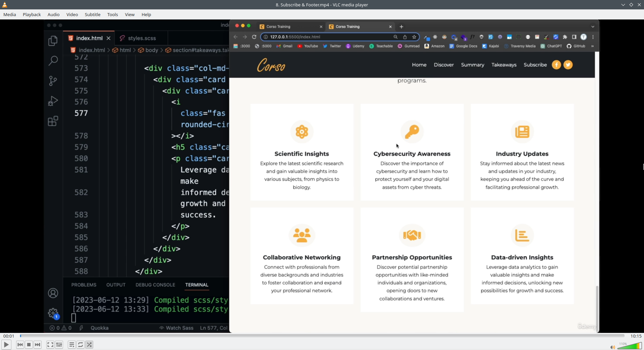The width and height of the screenshot is (644, 350).
Task: Open the browser tab search chevron
Action: [593, 27]
